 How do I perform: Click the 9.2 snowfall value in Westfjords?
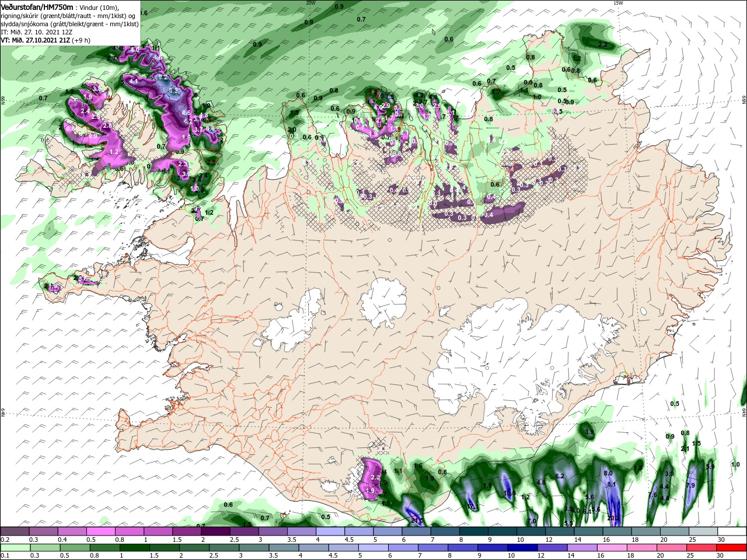163,77
